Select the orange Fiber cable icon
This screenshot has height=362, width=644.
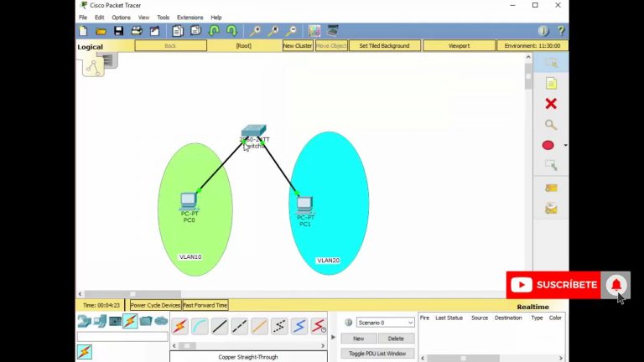[x=259, y=326]
